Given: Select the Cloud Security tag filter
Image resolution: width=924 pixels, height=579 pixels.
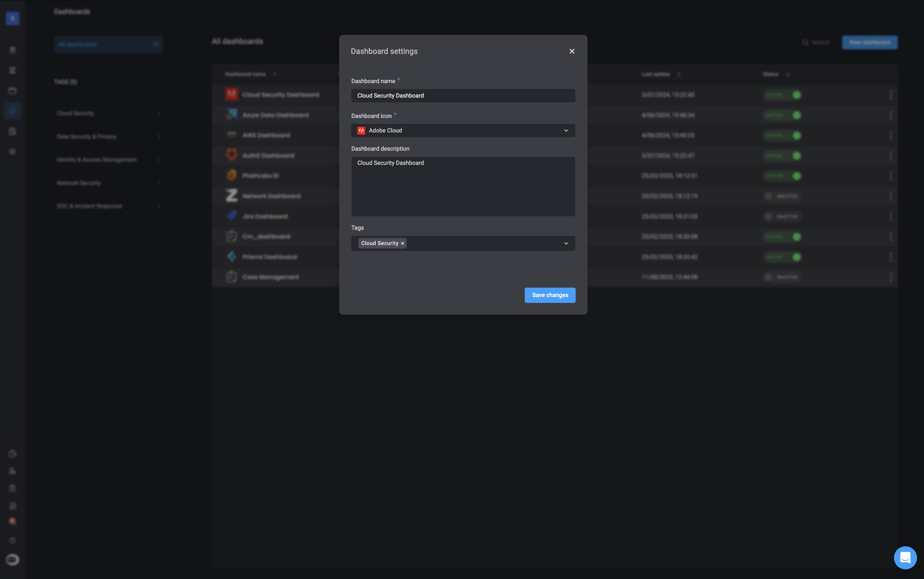Looking at the screenshot, I should (75, 113).
